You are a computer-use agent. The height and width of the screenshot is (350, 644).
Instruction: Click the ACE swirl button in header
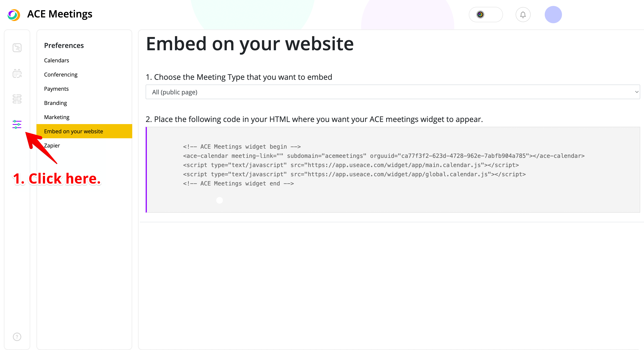pos(485,15)
